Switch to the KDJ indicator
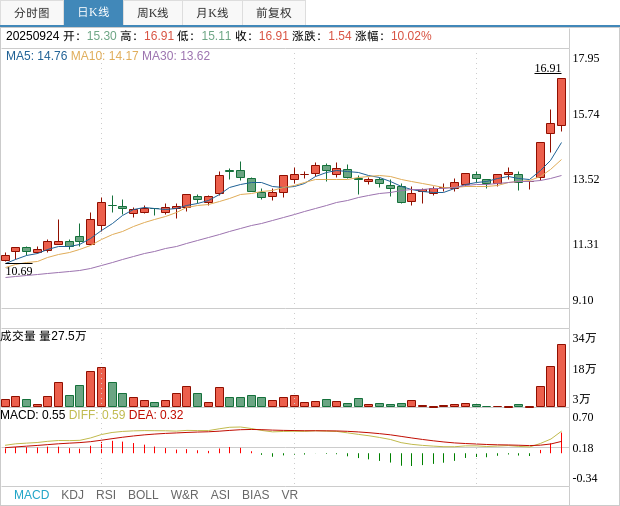 72,495
